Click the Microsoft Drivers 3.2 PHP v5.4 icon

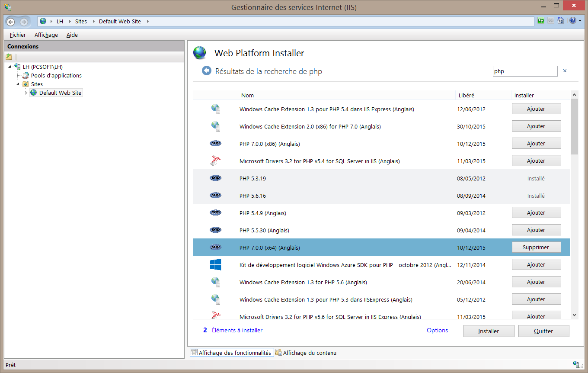click(x=215, y=161)
